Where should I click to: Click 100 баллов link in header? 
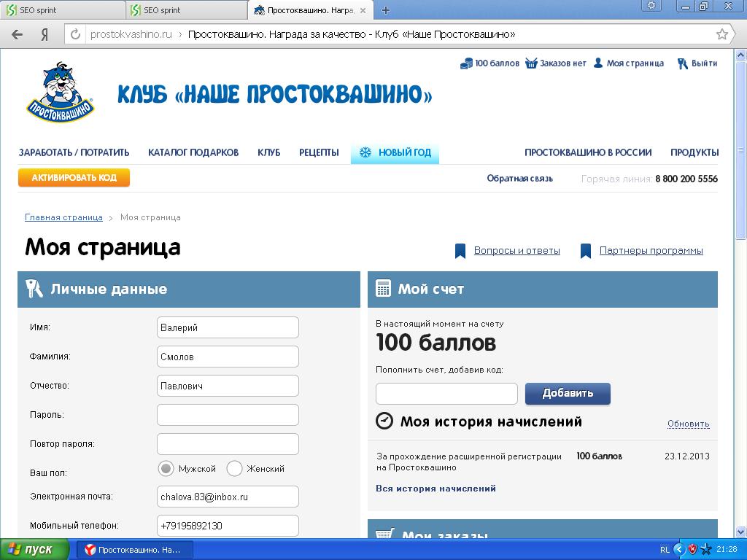(497, 63)
